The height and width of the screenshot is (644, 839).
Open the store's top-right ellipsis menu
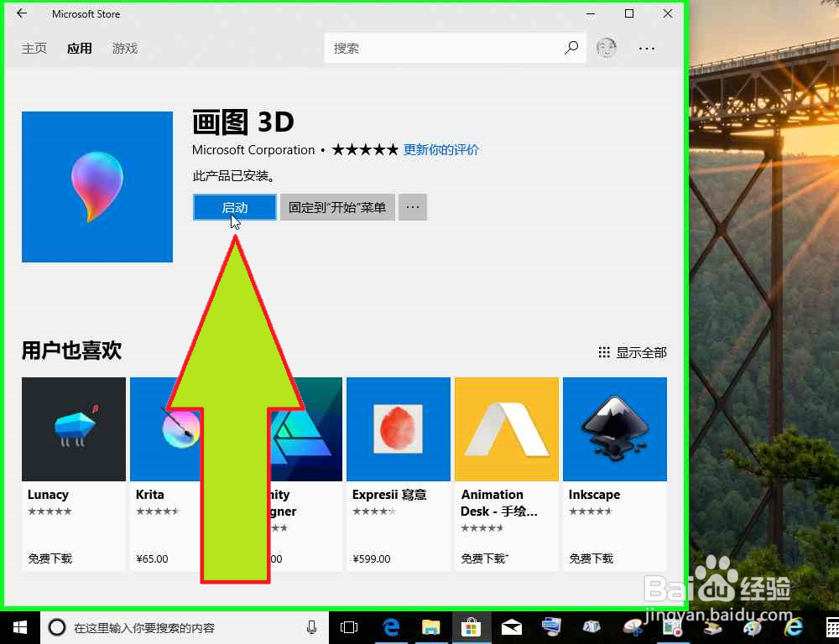pos(646,48)
